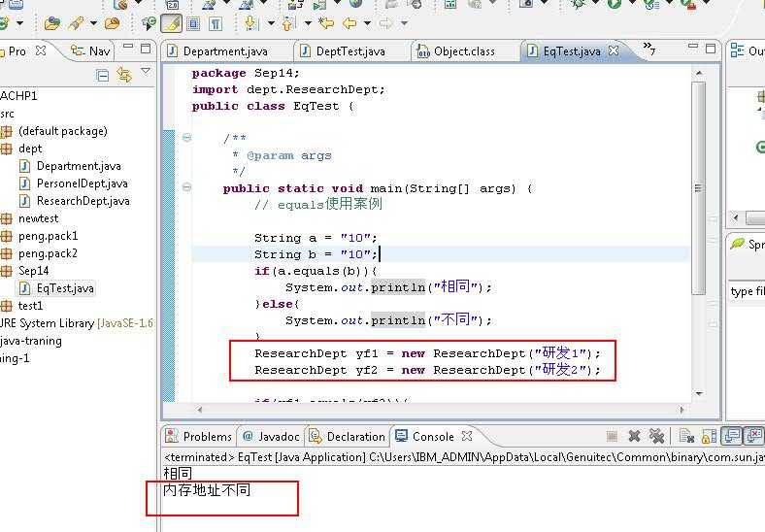Close the EqTest.java editor tab
The image size is (765, 532).
click(614, 50)
